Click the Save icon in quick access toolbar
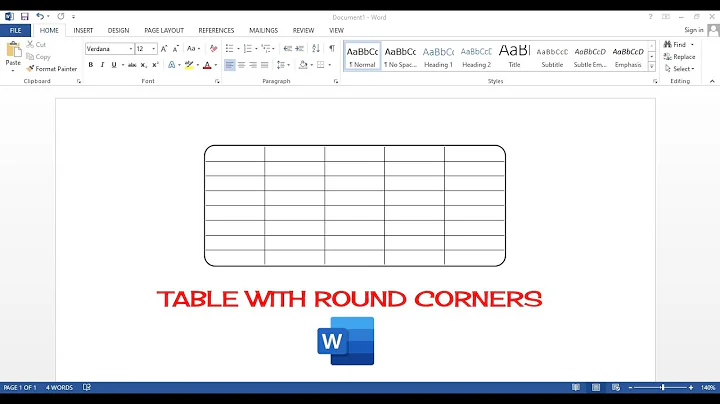 pyautogui.click(x=24, y=17)
